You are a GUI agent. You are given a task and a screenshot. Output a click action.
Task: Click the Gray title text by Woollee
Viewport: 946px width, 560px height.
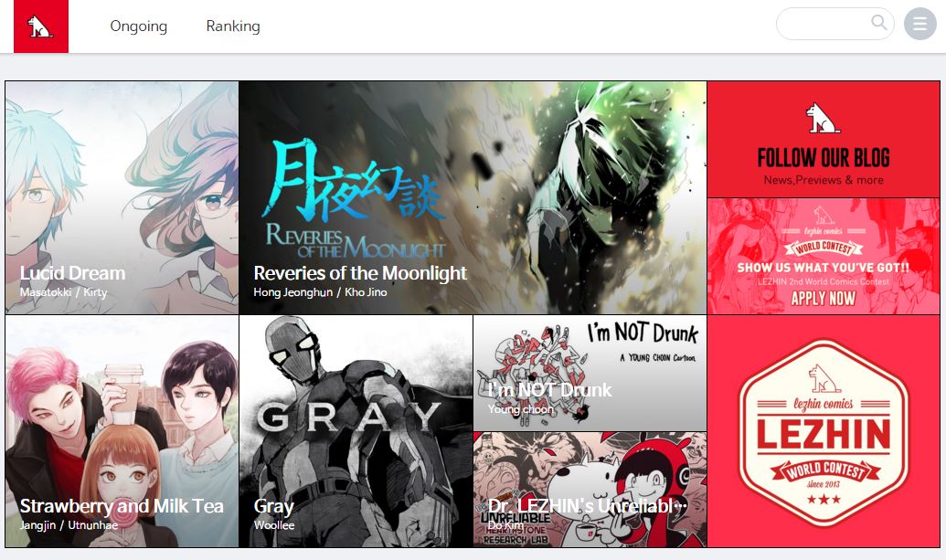tap(274, 506)
